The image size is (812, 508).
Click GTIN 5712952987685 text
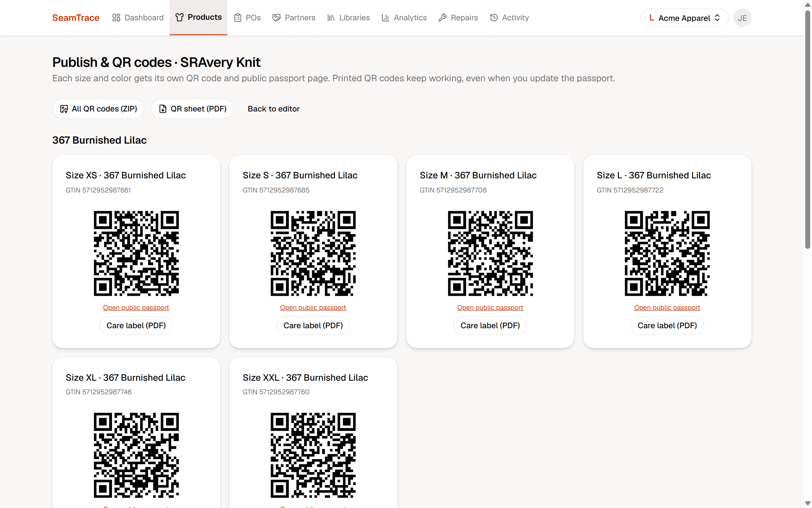click(276, 190)
